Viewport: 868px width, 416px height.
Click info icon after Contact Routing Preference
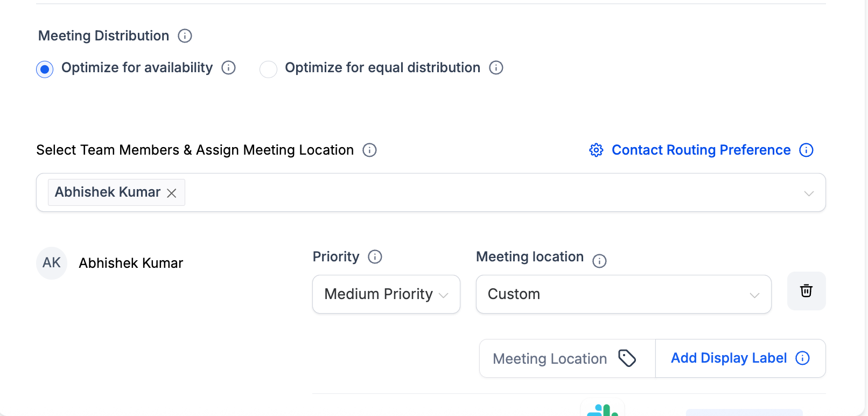(x=806, y=150)
